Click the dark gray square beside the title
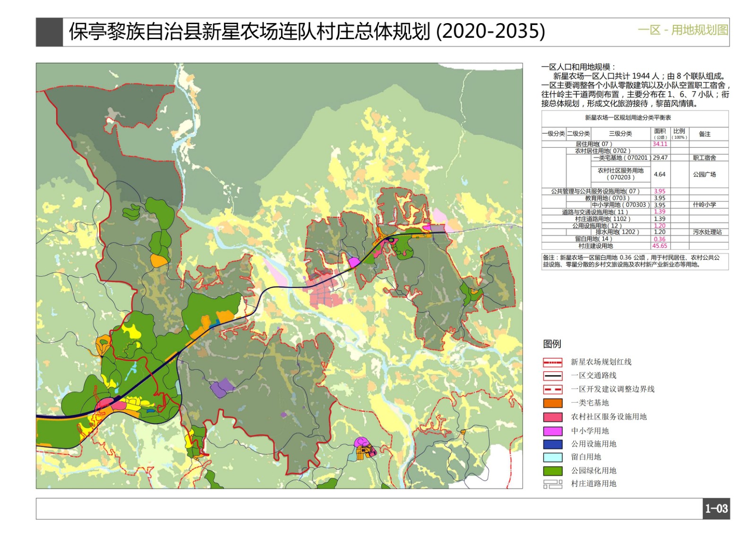This screenshot has width=756, height=534. click(49, 32)
